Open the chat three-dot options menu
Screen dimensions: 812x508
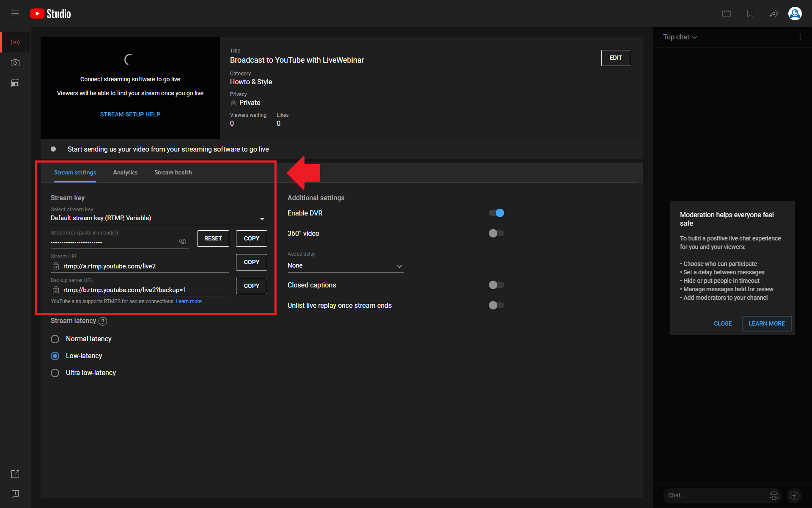800,37
